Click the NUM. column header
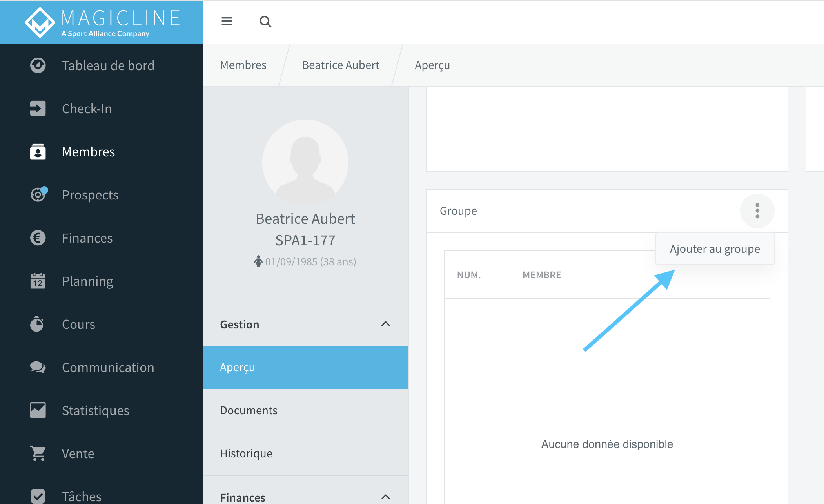This screenshot has width=824, height=504. [469, 275]
